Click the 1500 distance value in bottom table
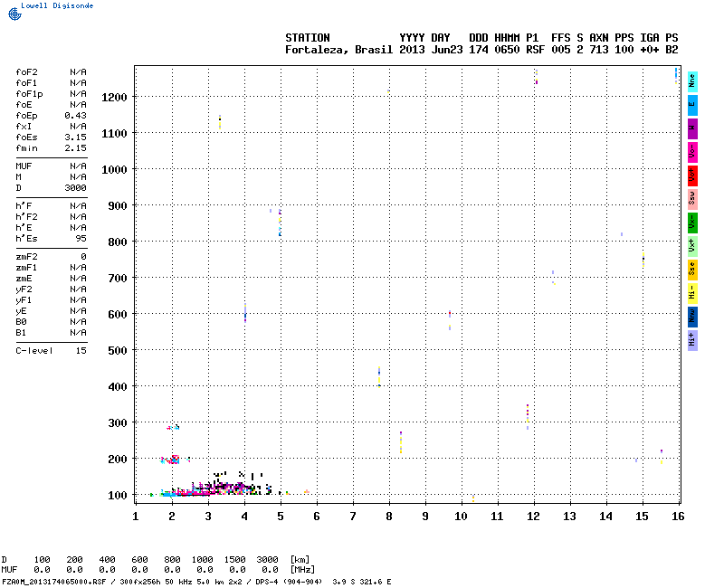The width and height of the screenshot is (724, 588). coord(234,560)
